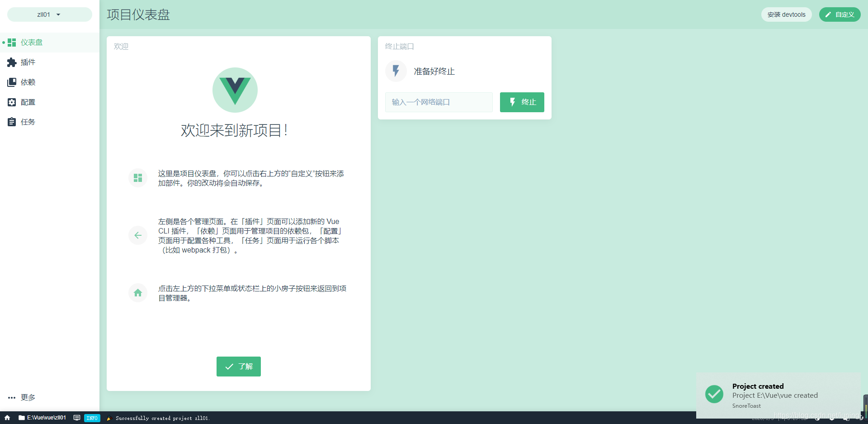868x424 pixels.
Task: Click the left arrow tip icon
Action: 138,235
